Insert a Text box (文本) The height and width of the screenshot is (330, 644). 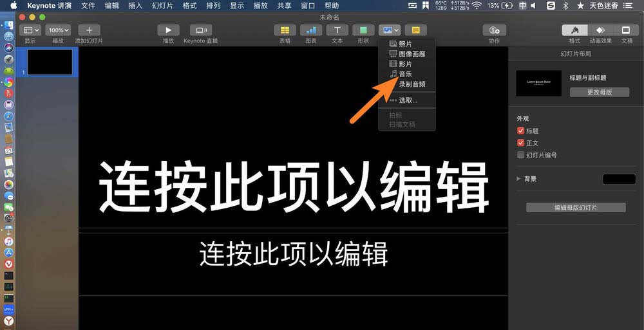(337, 30)
